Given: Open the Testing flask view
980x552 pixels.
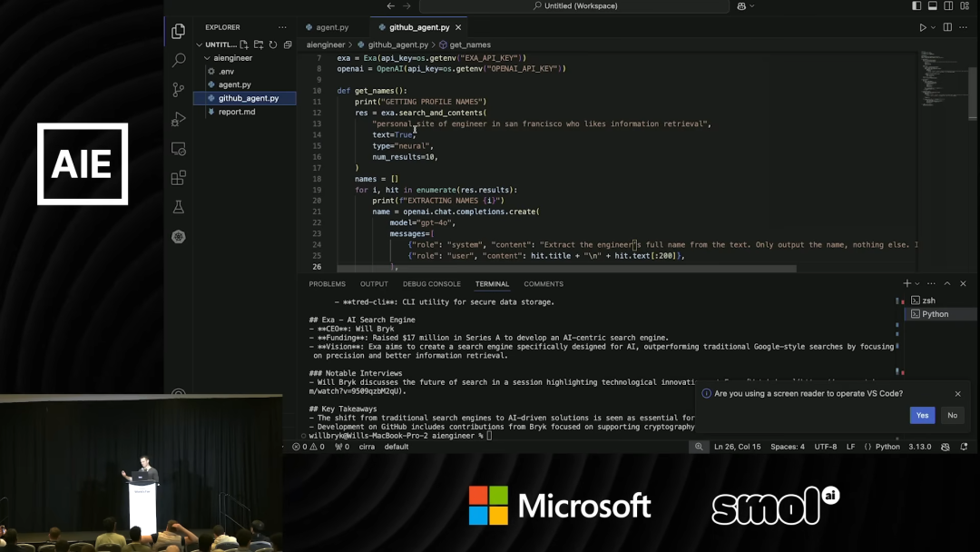Looking at the screenshot, I should [x=178, y=207].
